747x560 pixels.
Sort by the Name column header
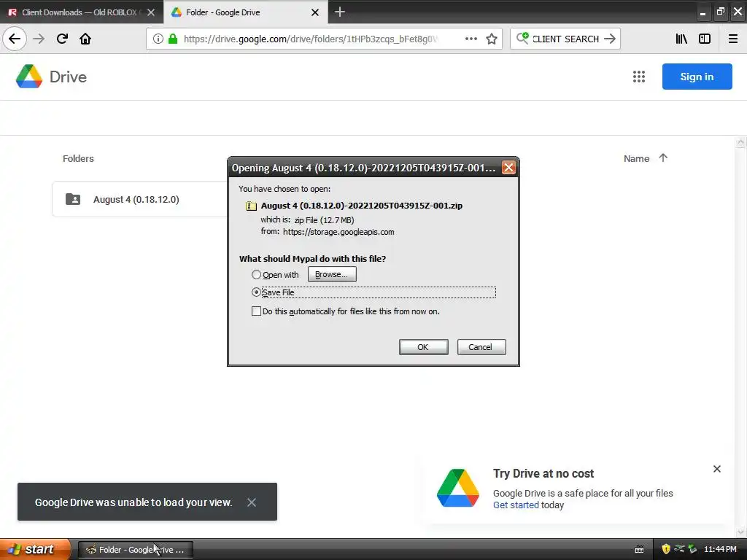click(x=636, y=158)
